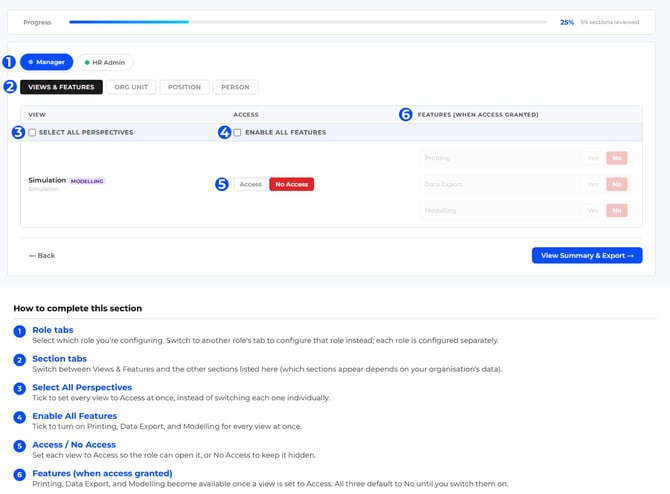The image size is (670, 494).
Task: Switch to the HR Admin role tab
Action: click(105, 62)
